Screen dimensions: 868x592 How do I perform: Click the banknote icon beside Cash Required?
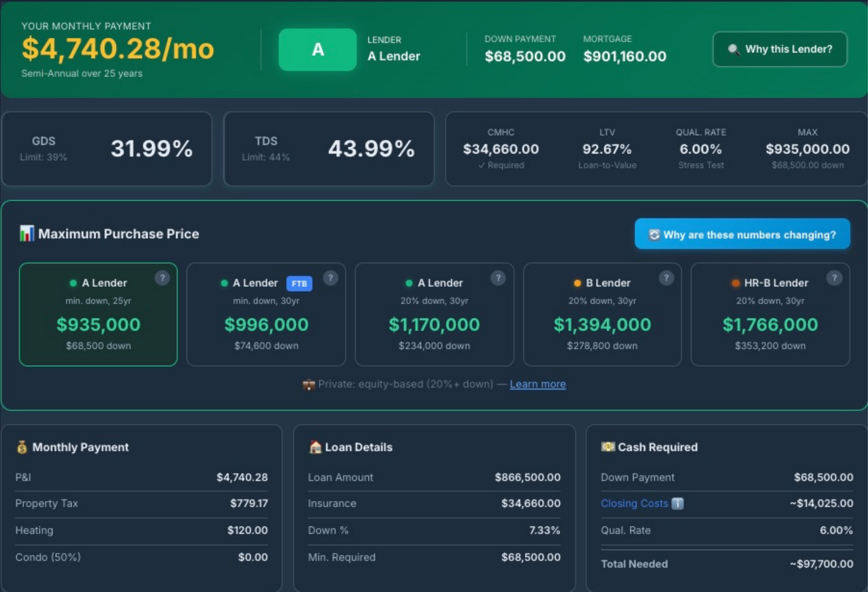coord(608,447)
